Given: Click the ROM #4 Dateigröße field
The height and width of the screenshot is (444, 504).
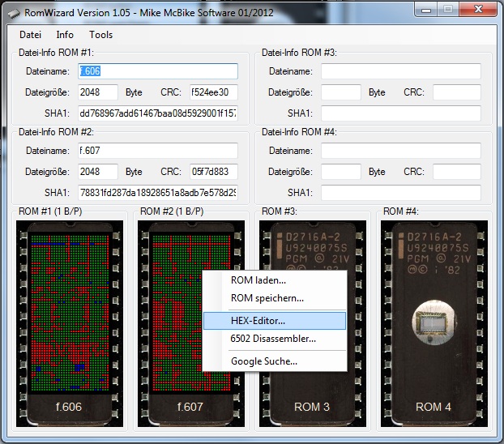Looking at the screenshot, I should [340, 172].
